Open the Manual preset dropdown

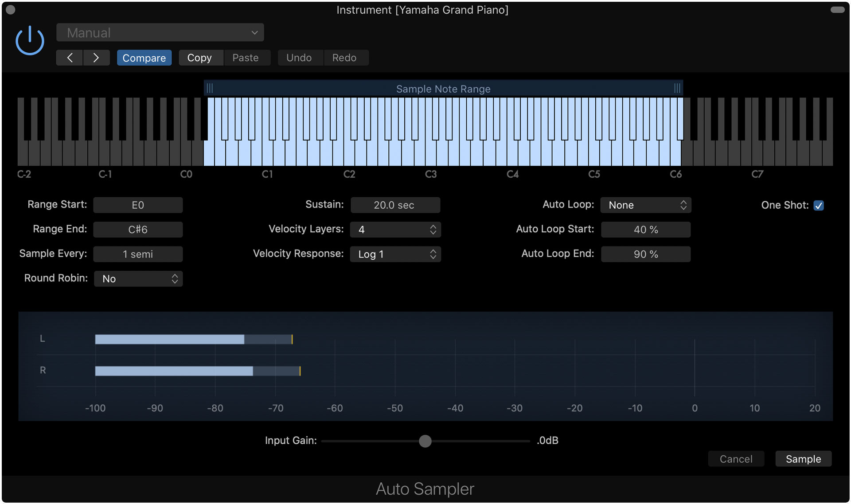click(x=160, y=32)
